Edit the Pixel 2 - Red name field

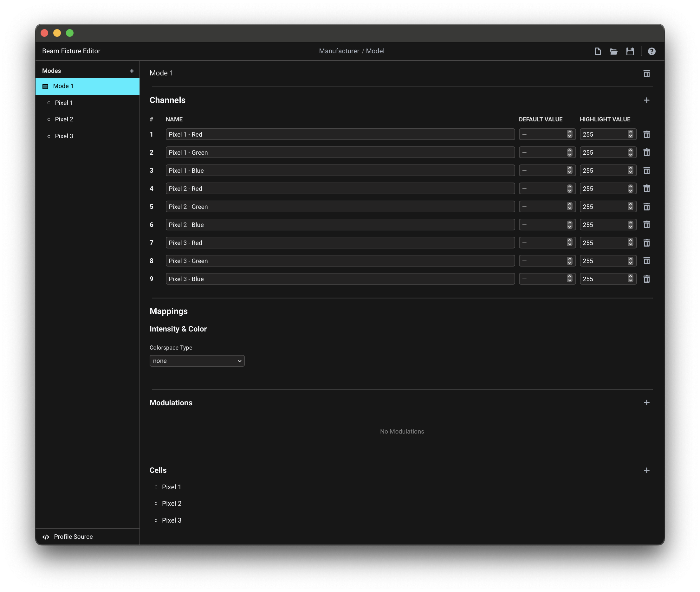(x=340, y=188)
